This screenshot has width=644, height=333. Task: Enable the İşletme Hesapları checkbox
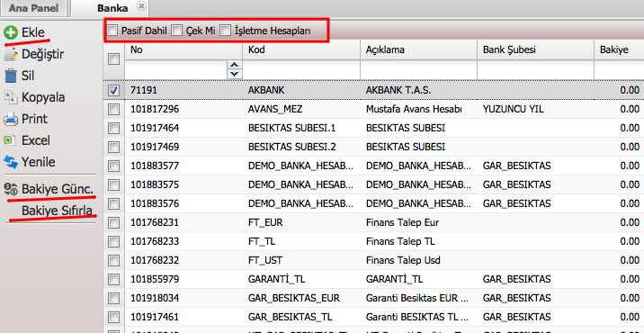[x=226, y=31]
